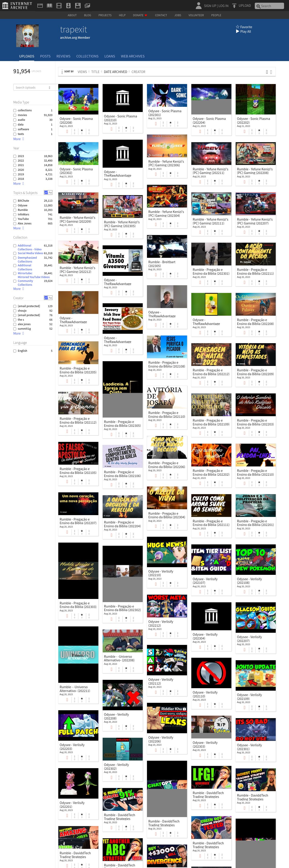289x868 pixels.
Task: Check the BitChute topic filter
Action: coord(15,201)
